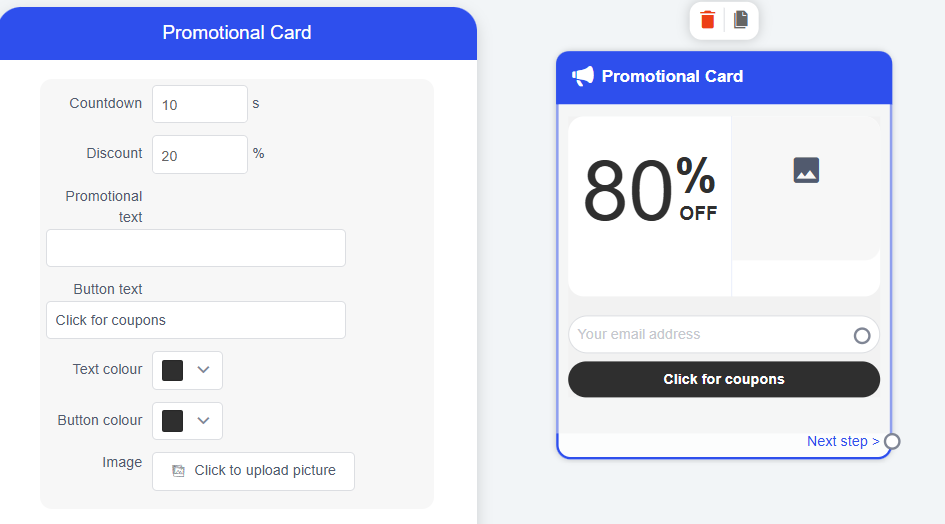
Task: Click into the Promotional text field
Action: (196, 248)
